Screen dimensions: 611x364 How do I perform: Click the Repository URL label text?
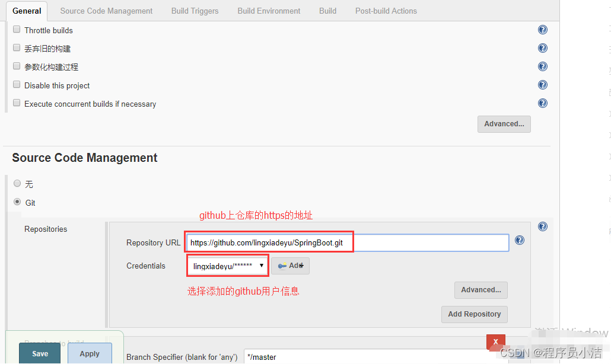point(153,242)
